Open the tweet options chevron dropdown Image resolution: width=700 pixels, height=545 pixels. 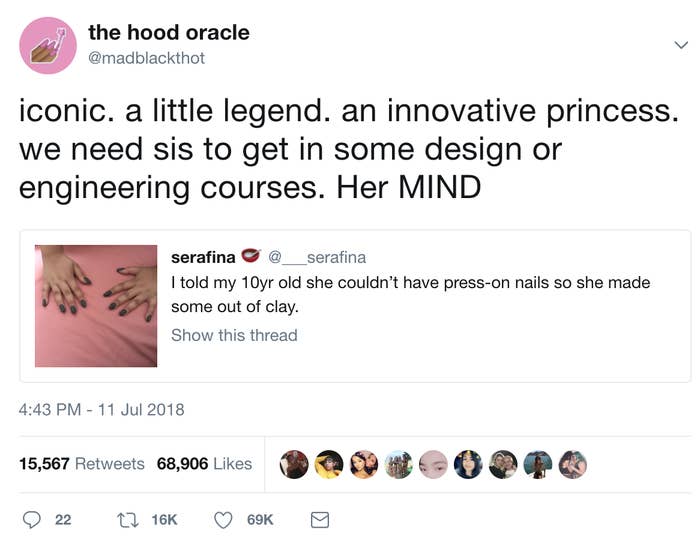681,45
